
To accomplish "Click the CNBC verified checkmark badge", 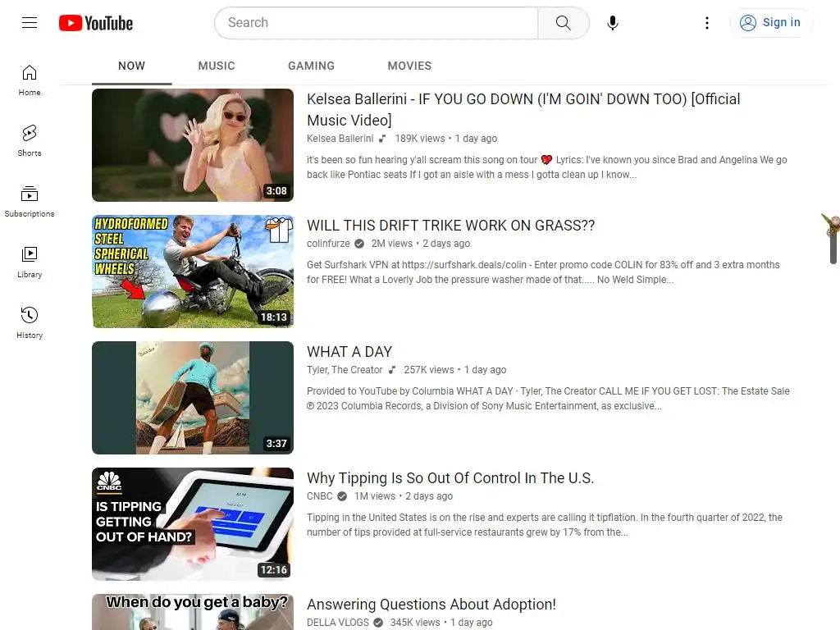I will pyautogui.click(x=342, y=496).
